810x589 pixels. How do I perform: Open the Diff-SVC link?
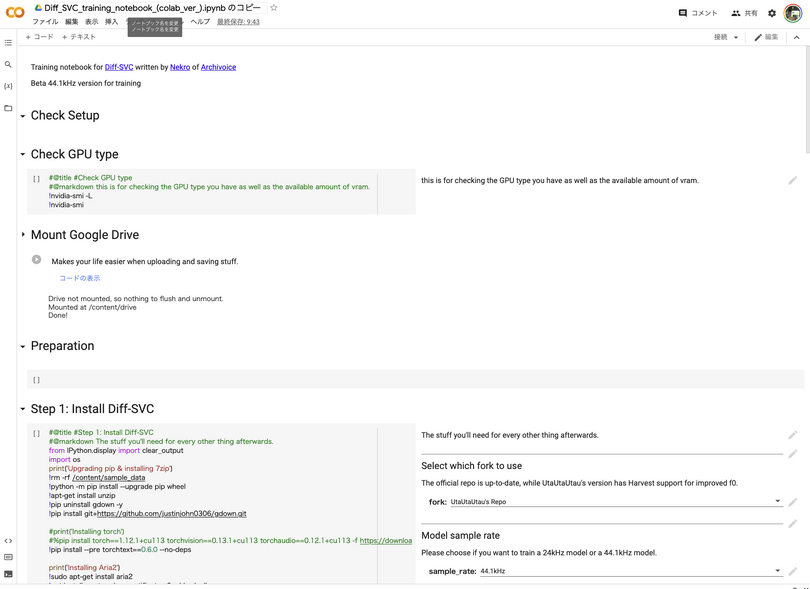(x=119, y=67)
